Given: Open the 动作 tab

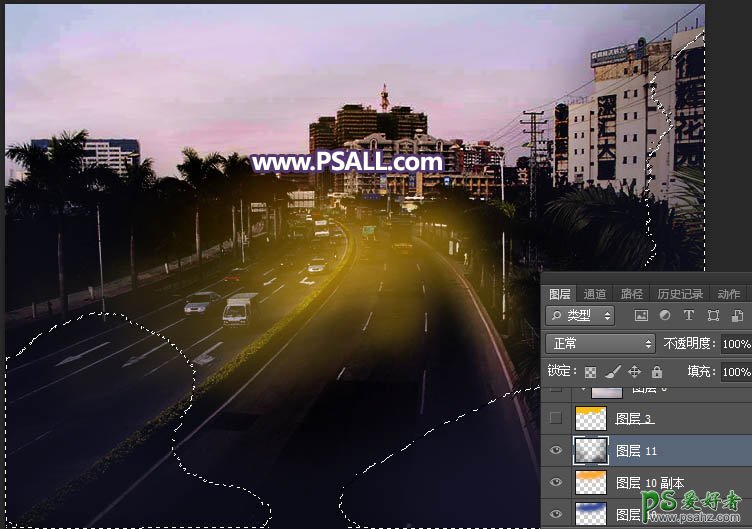Looking at the screenshot, I should tap(728, 293).
